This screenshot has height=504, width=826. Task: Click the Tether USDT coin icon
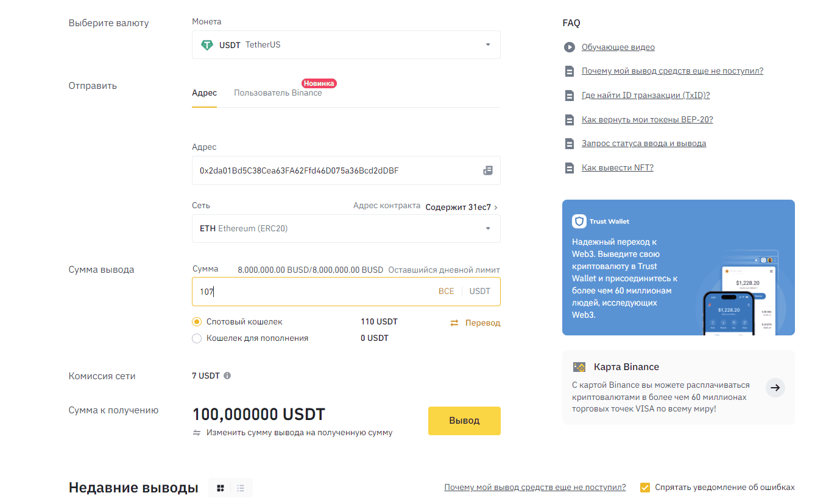pyautogui.click(x=207, y=44)
